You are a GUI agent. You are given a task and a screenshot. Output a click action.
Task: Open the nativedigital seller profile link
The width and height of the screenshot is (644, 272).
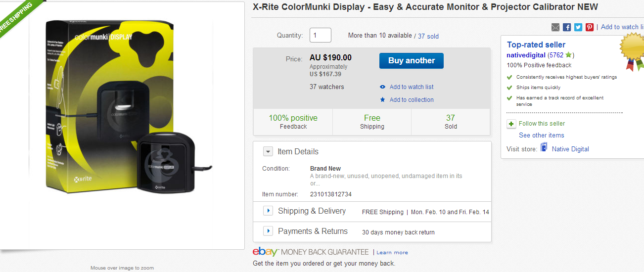[526, 55]
